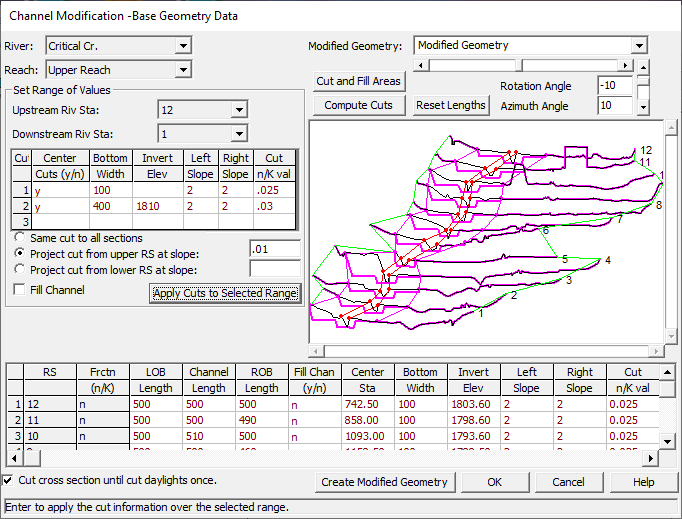Open Help for channel modification
The image size is (682, 519).
(x=643, y=482)
